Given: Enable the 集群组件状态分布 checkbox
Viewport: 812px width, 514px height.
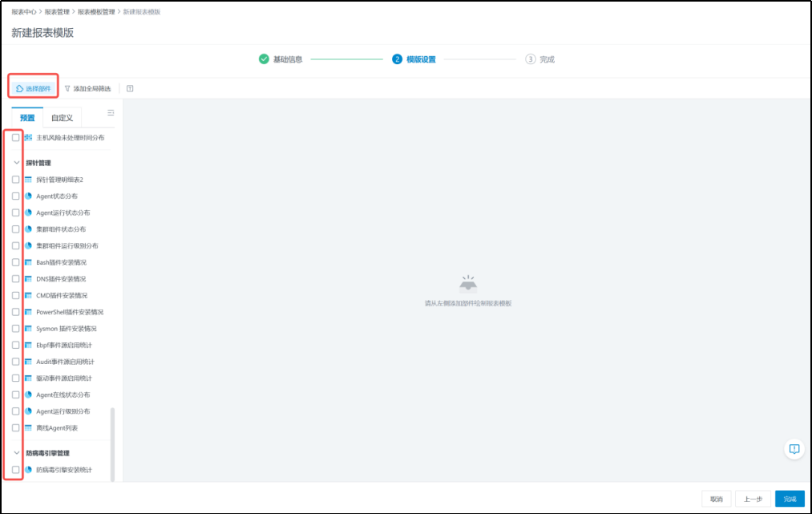Looking at the screenshot, I should pyautogui.click(x=15, y=229).
